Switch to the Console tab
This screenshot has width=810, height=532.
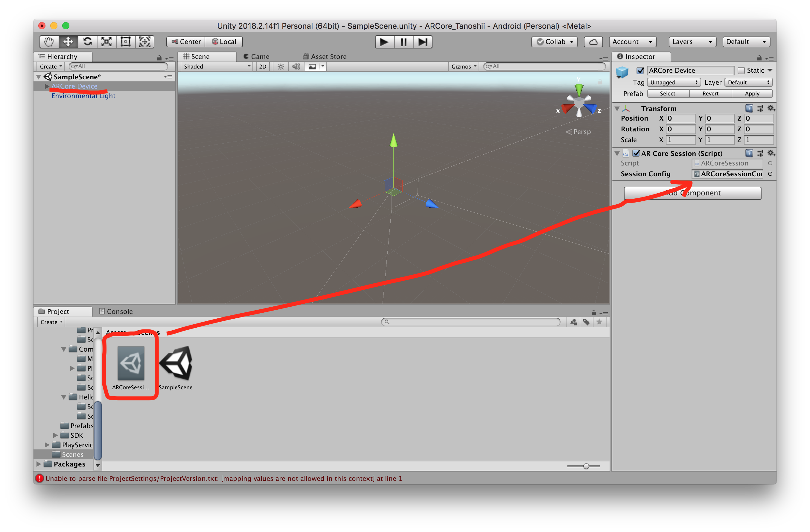(116, 311)
